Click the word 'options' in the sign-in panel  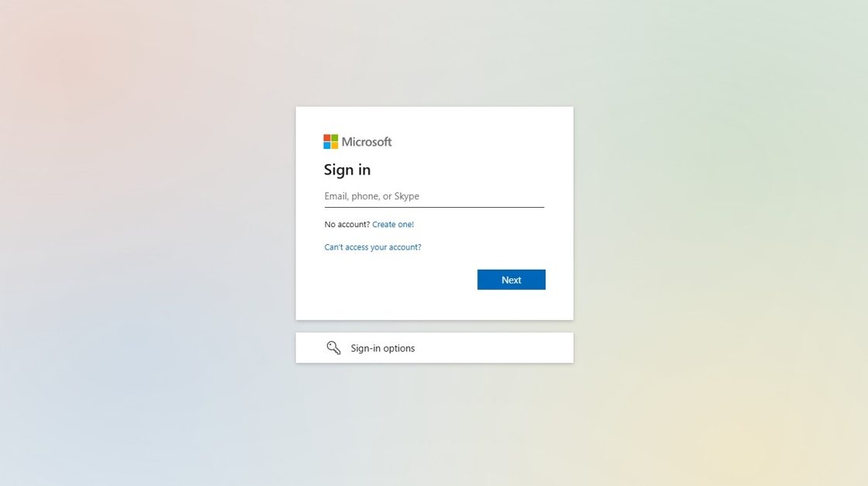tap(398, 349)
